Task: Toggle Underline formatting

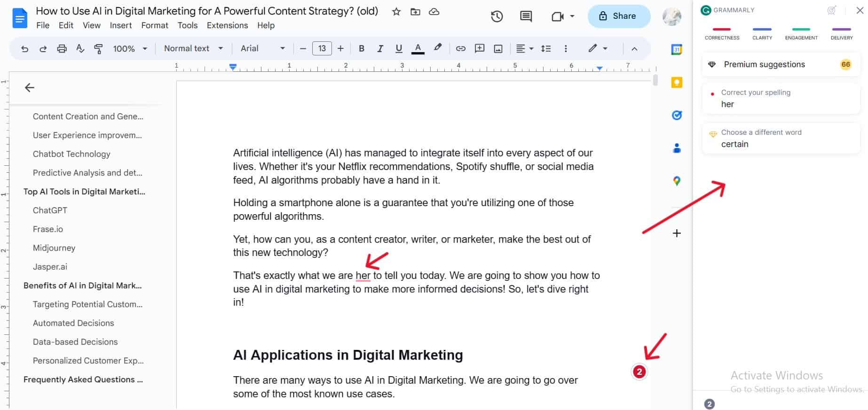Action: pyautogui.click(x=399, y=48)
